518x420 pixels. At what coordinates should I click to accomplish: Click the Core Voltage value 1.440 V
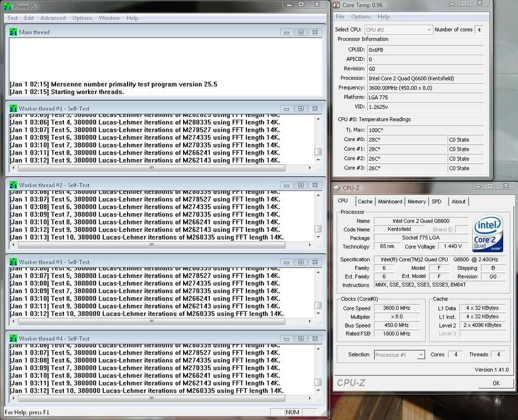click(x=453, y=246)
